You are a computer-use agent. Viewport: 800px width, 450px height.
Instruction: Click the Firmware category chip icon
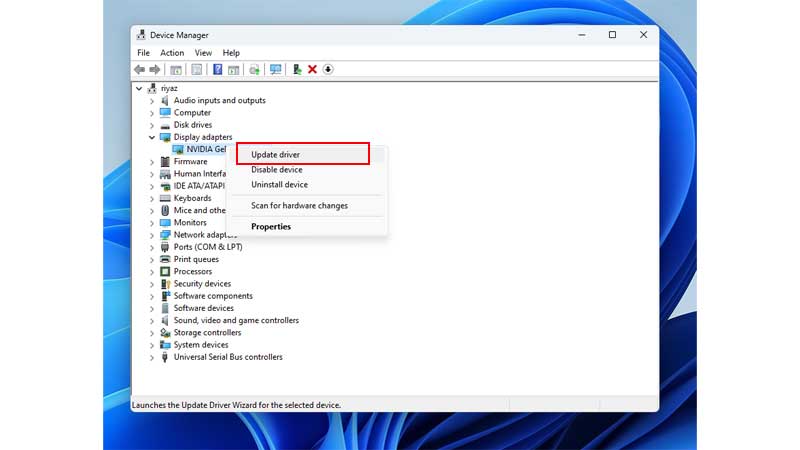[x=165, y=162]
